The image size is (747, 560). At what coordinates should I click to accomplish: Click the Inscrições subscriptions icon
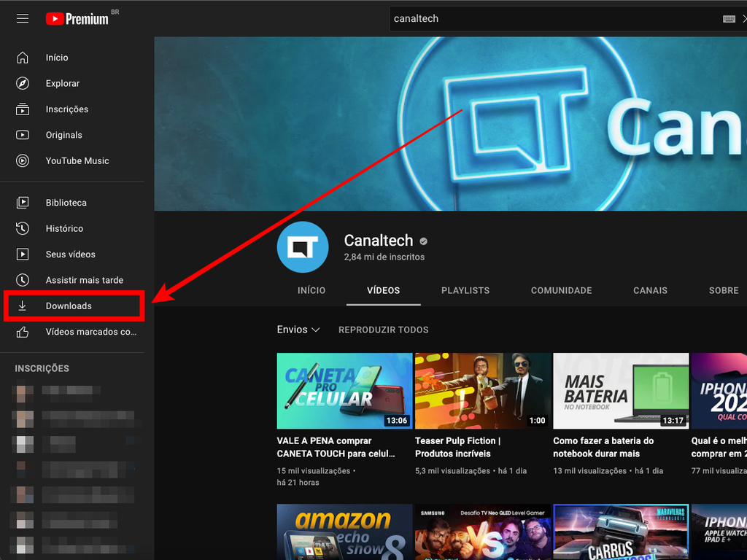tap(23, 109)
